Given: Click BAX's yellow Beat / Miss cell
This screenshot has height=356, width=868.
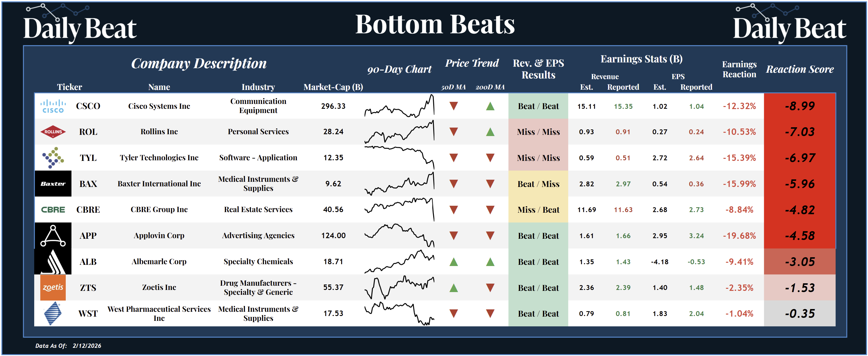Looking at the screenshot, I should coord(538,184).
